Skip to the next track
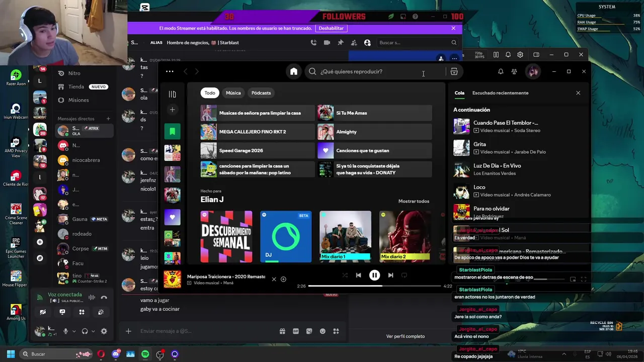 coord(390,276)
